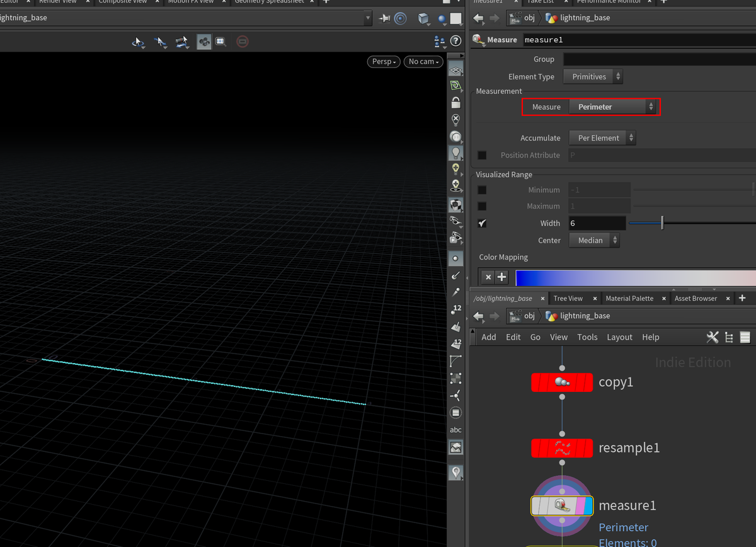Open the Tools menu in network editor
The width and height of the screenshot is (756, 547).
click(x=587, y=337)
